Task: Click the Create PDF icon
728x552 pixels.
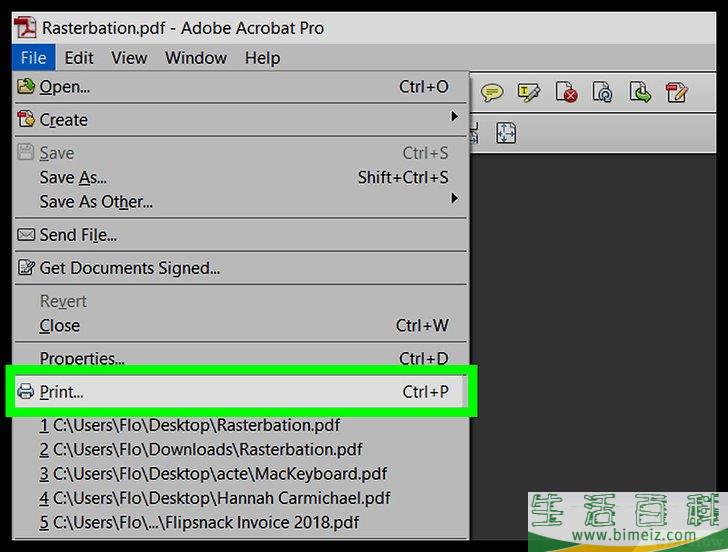Action: [26, 119]
